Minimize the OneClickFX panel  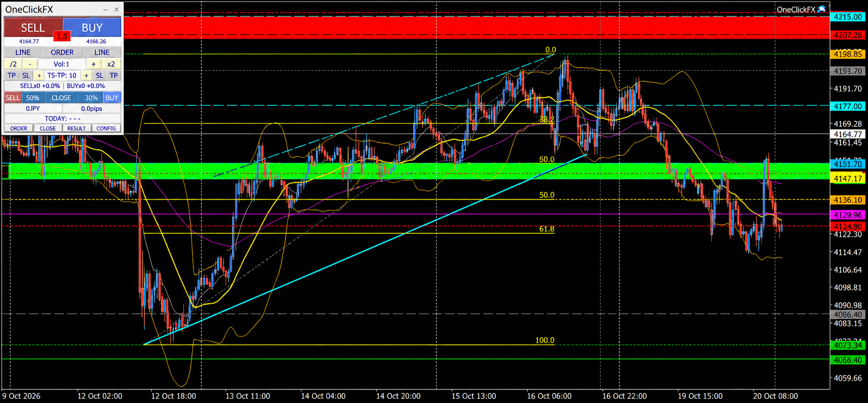(105, 9)
